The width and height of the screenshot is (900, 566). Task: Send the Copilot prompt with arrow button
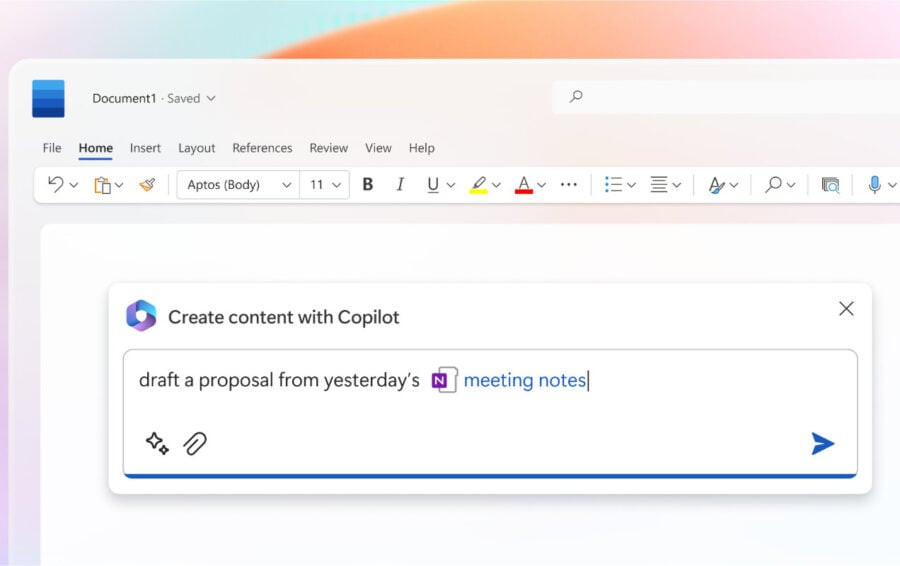click(822, 444)
